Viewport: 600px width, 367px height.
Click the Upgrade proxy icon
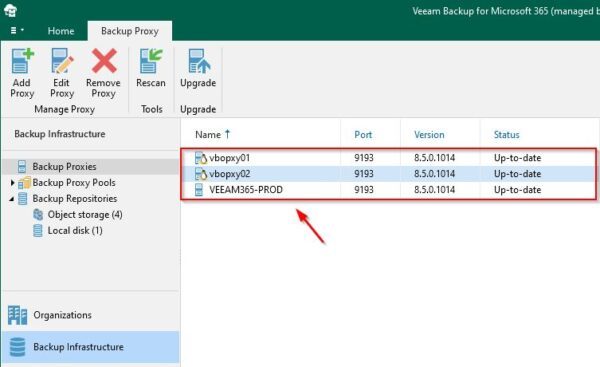(199, 61)
